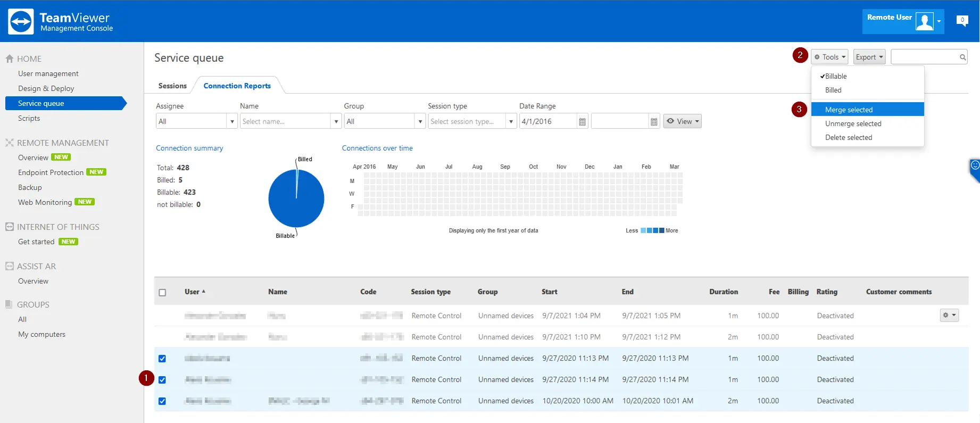Viewport: 980px width, 423px height.
Task: Click the Remote Management section icon
Action: pos(9,143)
